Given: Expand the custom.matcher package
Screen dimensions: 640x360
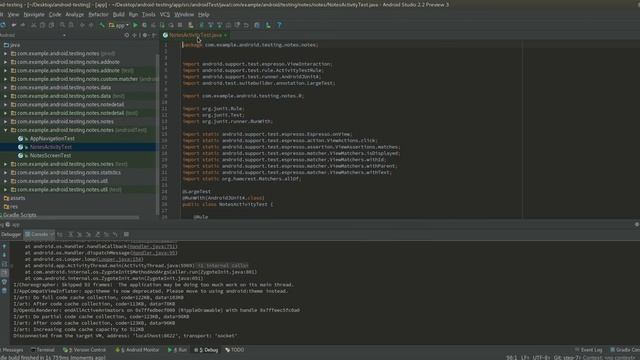Looking at the screenshot, I should 6,79.
